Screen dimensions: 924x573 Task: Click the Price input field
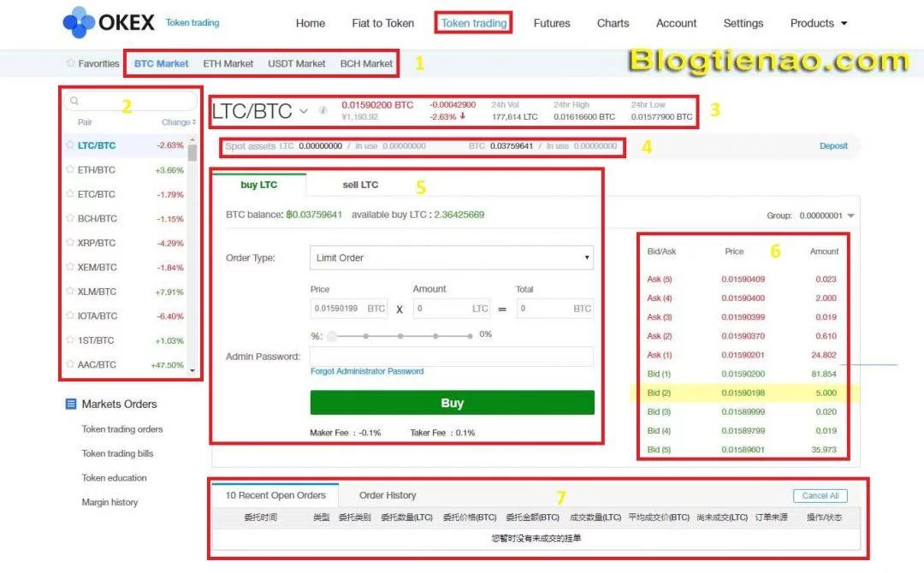click(x=349, y=309)
